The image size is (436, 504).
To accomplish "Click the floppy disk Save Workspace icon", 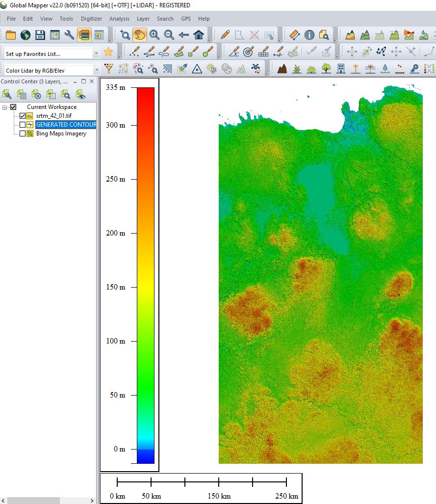I will 40,35.
